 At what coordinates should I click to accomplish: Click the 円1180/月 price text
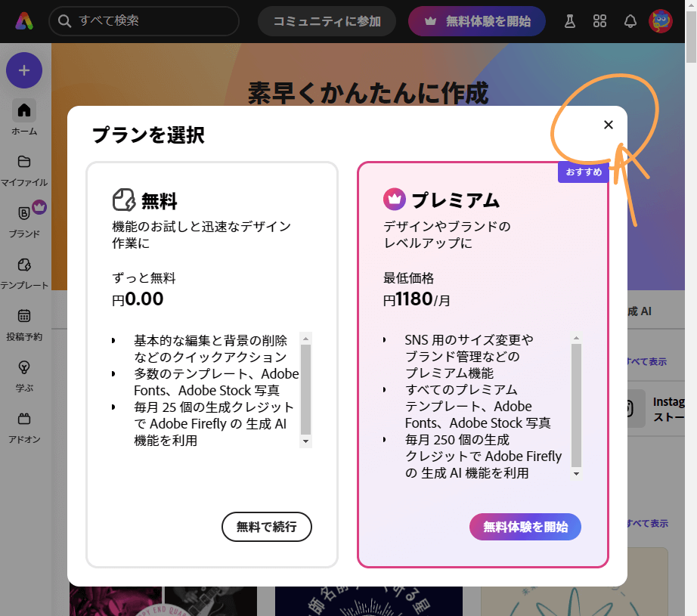coord(417,299)
